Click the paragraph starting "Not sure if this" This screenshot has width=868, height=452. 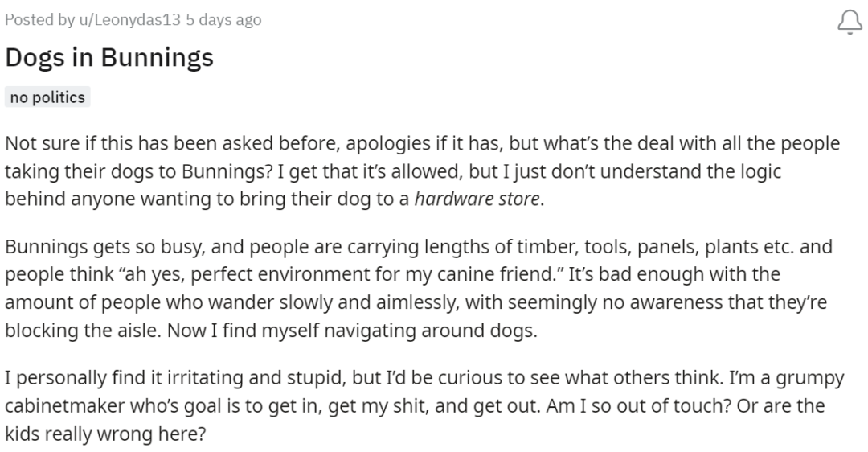(402, 171)
